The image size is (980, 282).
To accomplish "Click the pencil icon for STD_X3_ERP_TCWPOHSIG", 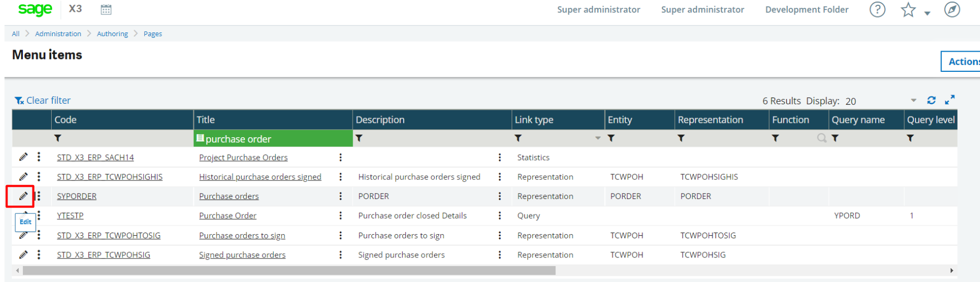I will 23,255.
